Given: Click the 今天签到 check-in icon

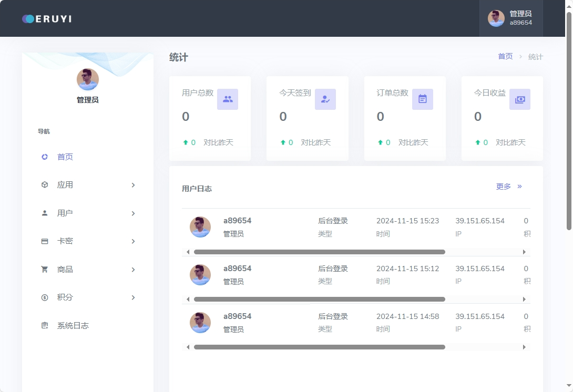Looking at the screenshot, I should click(325, 99).
